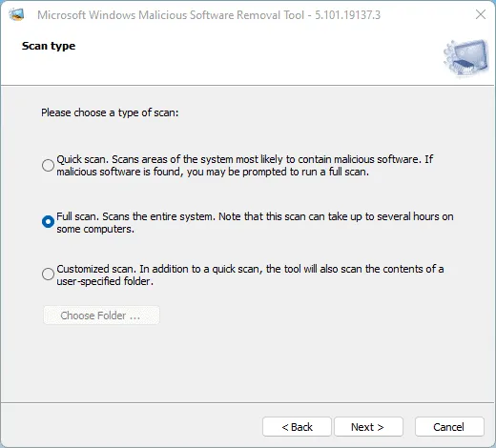Click 'malicious software is found' text line

click(213, 172)
